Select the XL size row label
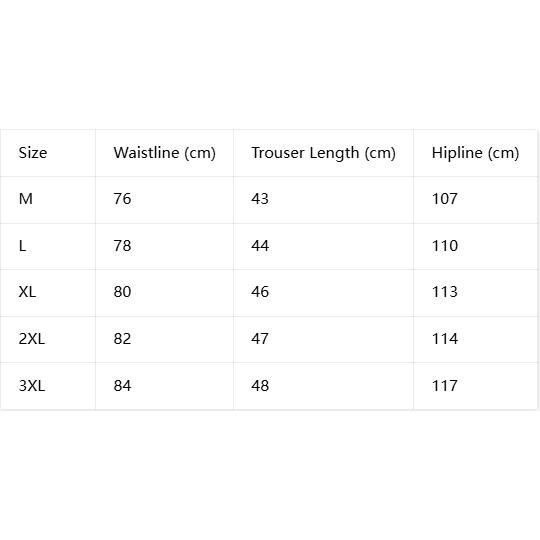Image resolution: width=540 pixels, height=540 pixels. tap(27, 292)
